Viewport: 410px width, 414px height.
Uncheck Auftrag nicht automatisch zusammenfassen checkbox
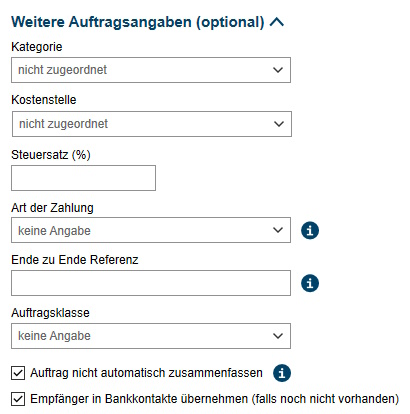18,373
